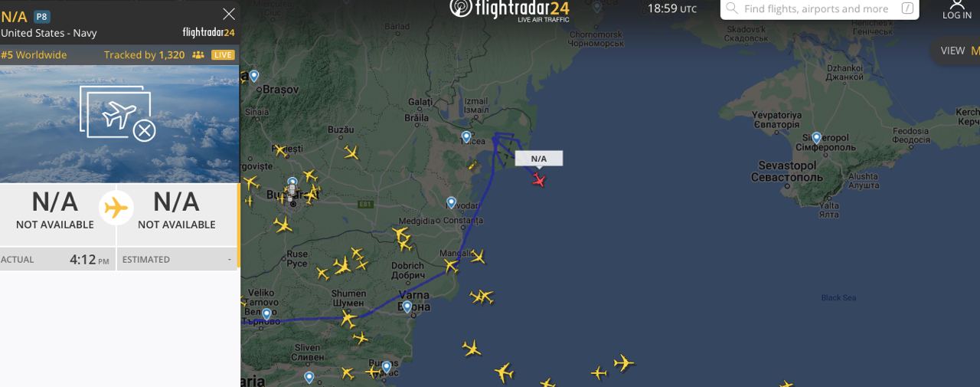The height and width of the screenshot is (387, 980).
Task: Click the Constanta airport pin marker
Action: pyautogui.click(x=452, y=203)
